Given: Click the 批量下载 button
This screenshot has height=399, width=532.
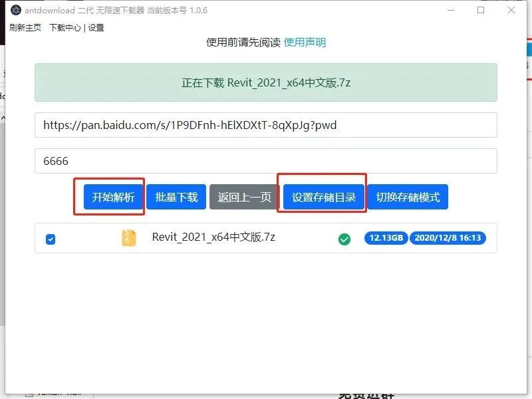Looking at the screenshot, I should pos(176,197).
